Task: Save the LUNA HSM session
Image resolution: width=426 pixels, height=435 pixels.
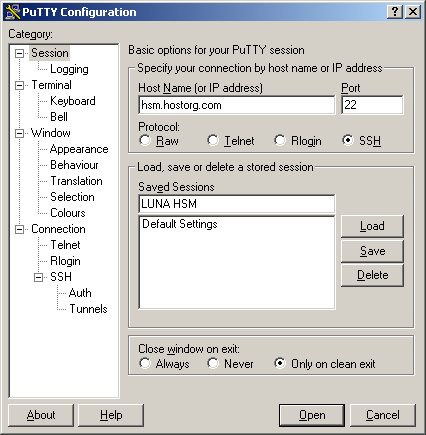Action: click(x=372, y=251)
